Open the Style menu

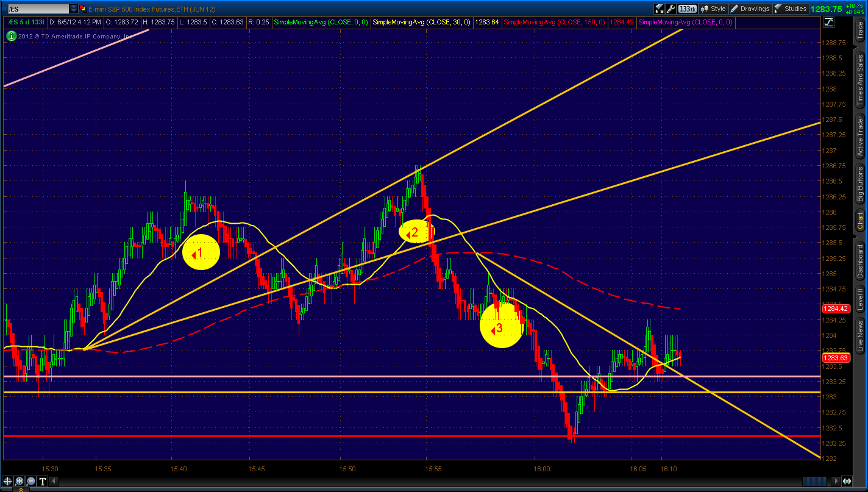point(714,9)
